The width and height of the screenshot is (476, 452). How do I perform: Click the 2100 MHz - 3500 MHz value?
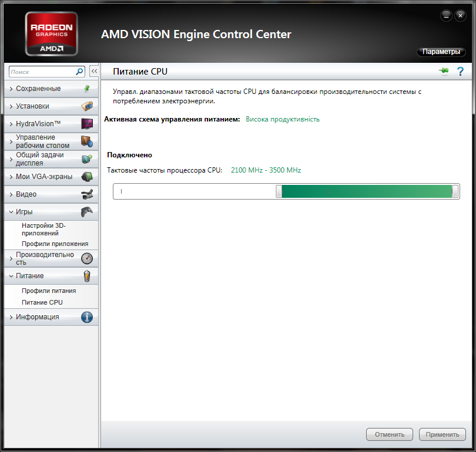266,170
